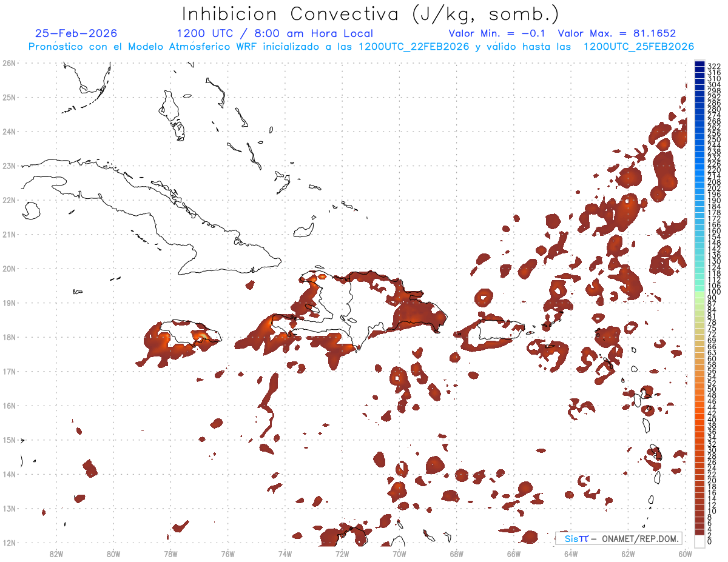Screen dimensions: 728x562
Task: Click the 78W longitude label
Action: pyautogui.click(x=170, y=554)
